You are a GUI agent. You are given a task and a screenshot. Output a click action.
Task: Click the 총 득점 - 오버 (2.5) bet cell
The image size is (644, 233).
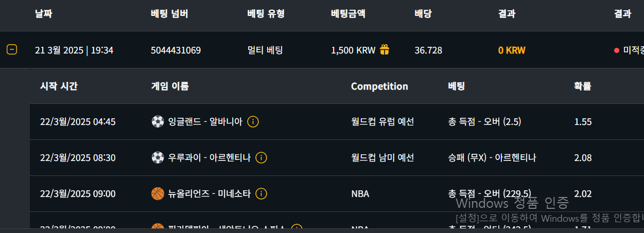click(485, 122)
